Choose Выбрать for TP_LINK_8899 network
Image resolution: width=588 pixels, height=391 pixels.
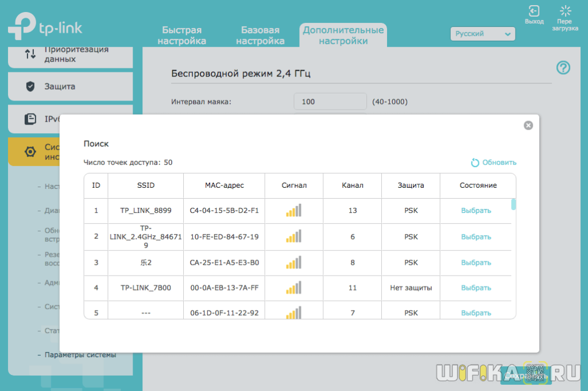476,211
